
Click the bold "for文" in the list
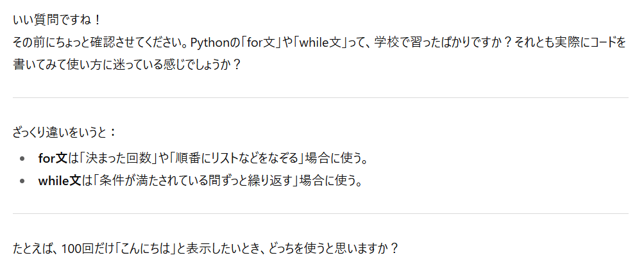(53, 158)
